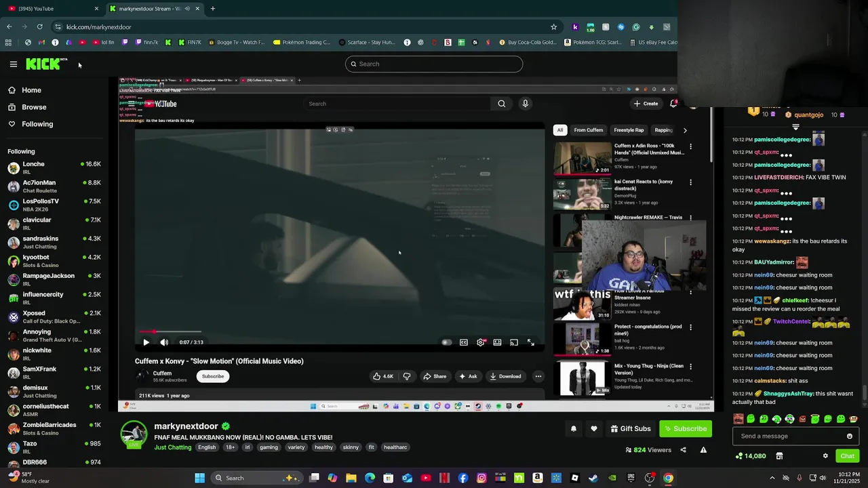Image resolution: width=868 pixels, height=488 pixels.
Task: Toggle subtitles on YouTube player
Action: tap(463, 342)
